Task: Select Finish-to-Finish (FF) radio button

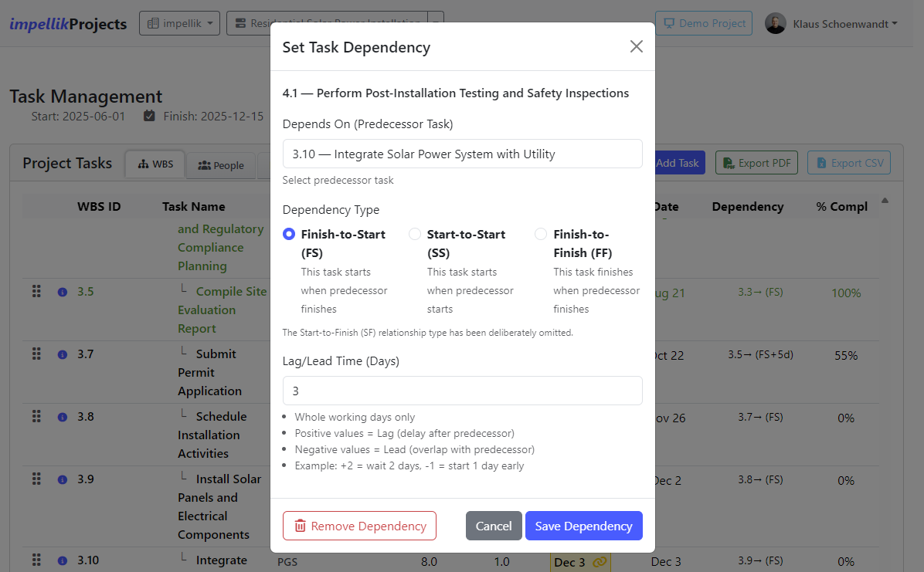Action: click(x=540, y=234)
